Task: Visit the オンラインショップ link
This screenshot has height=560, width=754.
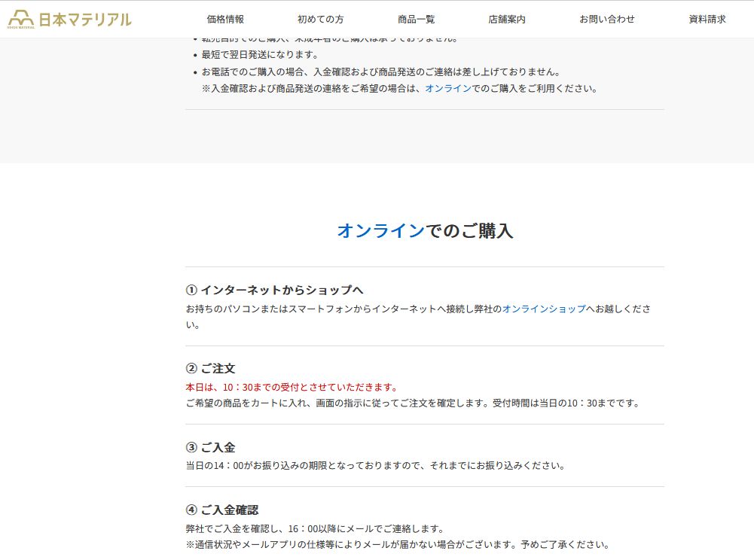Action: pos(544,309)
